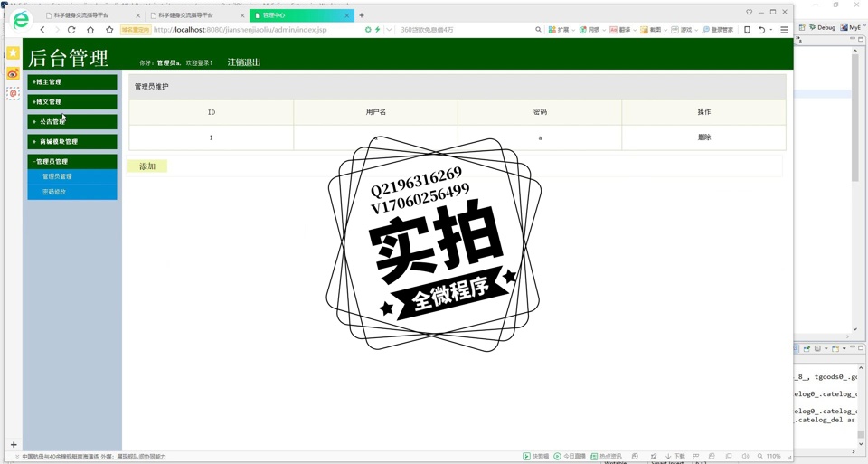Screen dimensions: 868x464
Task: Open the mail @ sidebar icon
Action: [13, 93]
